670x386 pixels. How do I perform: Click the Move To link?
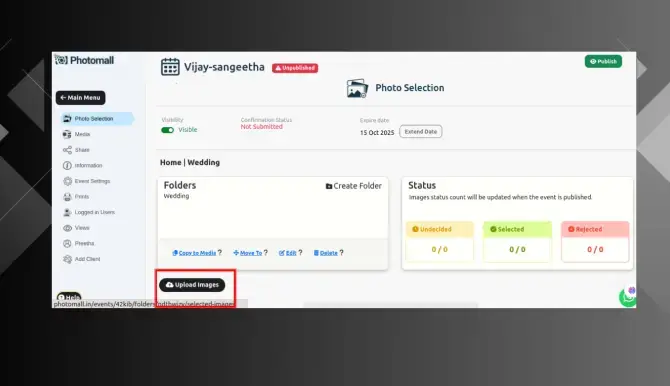point(248,253)
